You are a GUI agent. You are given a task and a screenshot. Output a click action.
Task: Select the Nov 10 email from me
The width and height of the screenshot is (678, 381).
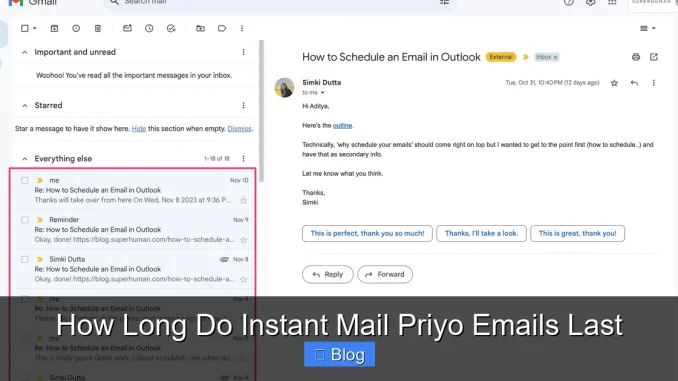[x=25, y=180]
